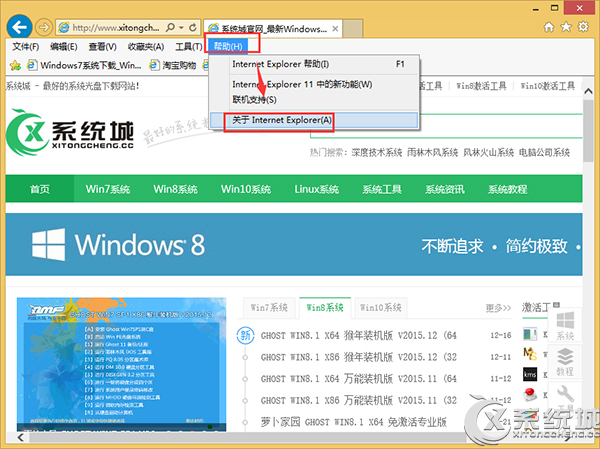This screenshot has width=600, height=449.
Task: Click the 新 badge icon
Action: pyautogui.click(x=245, y=336)
